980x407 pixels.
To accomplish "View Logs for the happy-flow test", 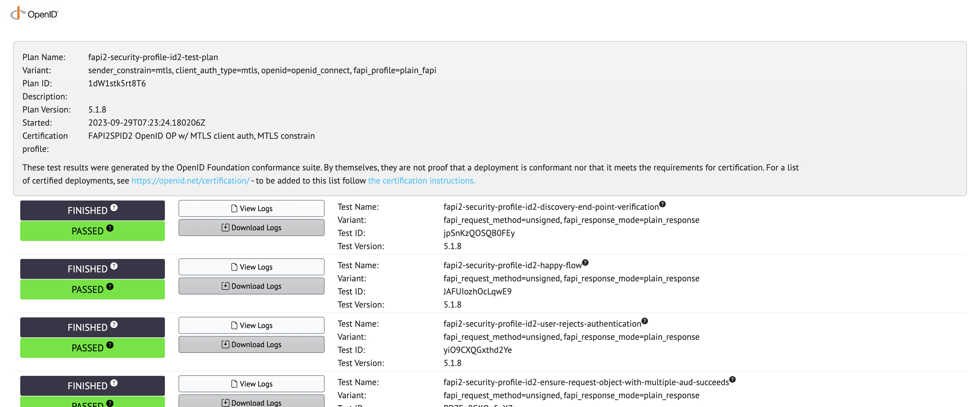I will pyautogui.click(x=252, y=267).
